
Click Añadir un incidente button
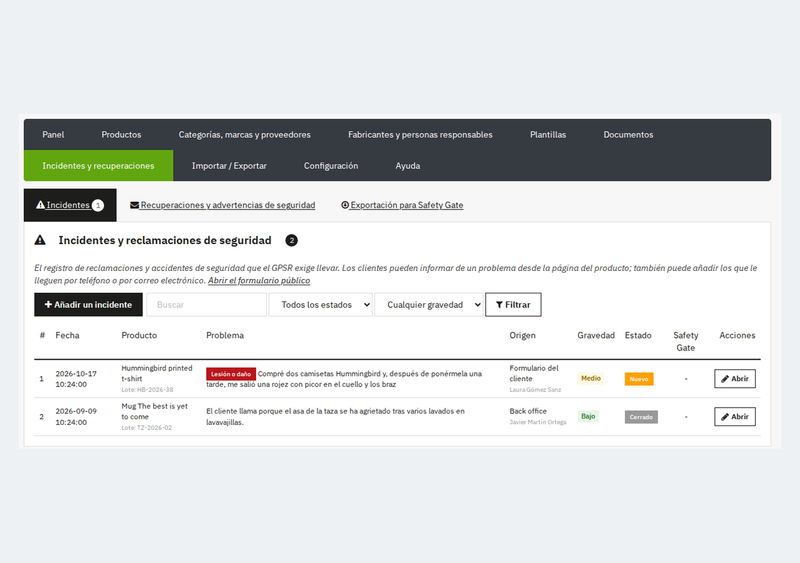88,305
